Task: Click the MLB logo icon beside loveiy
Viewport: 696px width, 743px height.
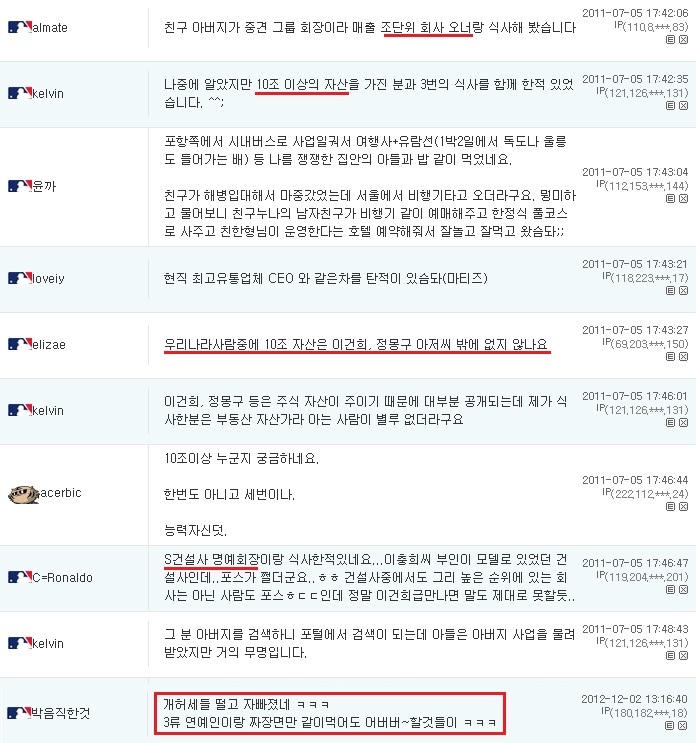Action: coord(19,278)
